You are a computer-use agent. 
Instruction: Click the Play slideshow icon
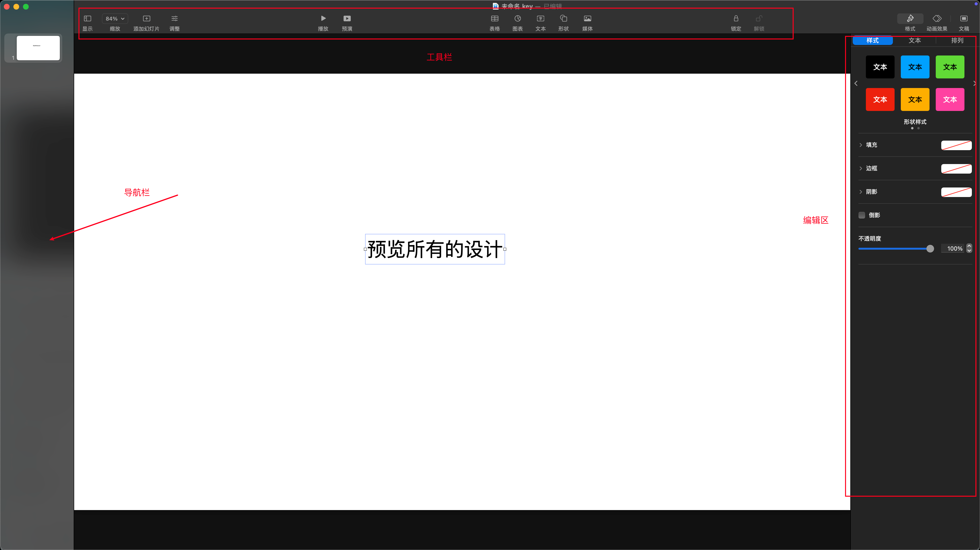[x=323, y=19]
